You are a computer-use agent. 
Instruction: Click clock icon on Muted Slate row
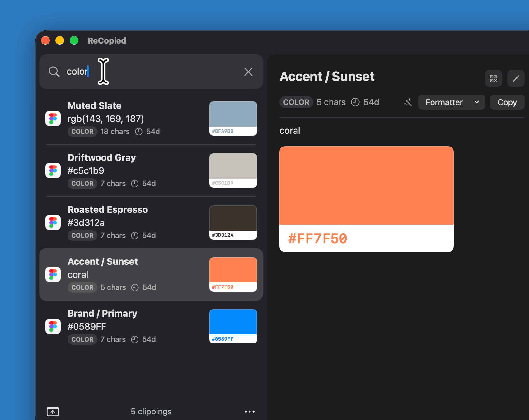tap(139, 132)
